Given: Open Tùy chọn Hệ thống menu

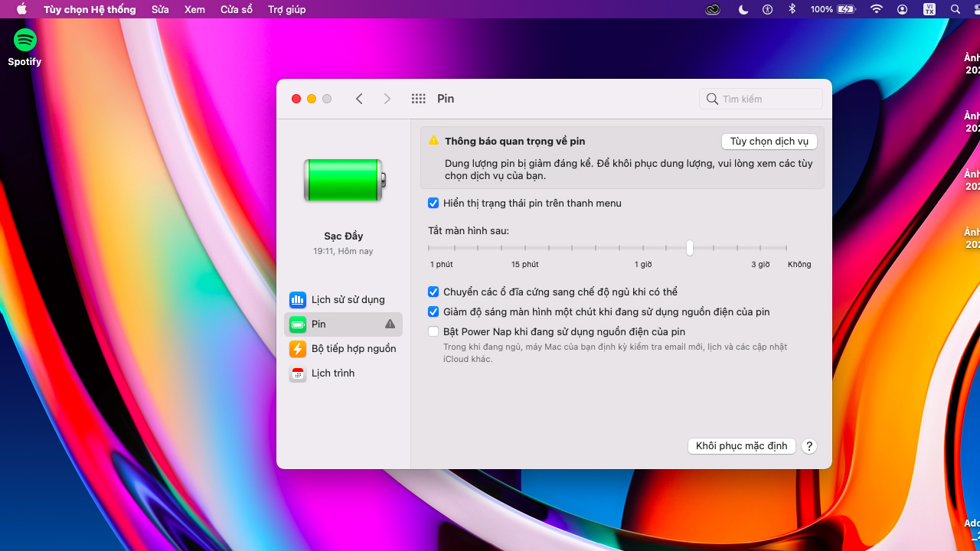Looking at the screenshot, I should pyautogui.click(x=90, y=9).
